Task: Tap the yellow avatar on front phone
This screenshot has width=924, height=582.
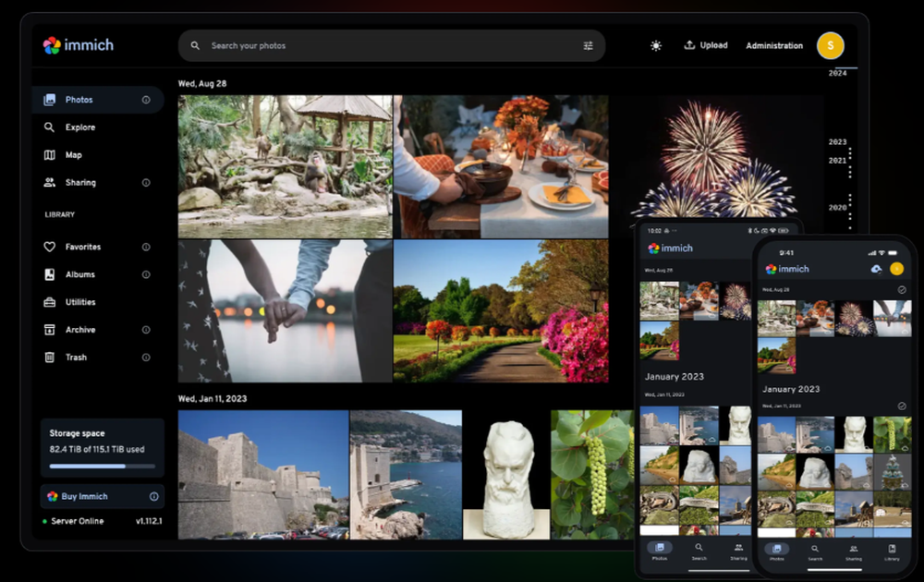Action: (x=896, y=269)
